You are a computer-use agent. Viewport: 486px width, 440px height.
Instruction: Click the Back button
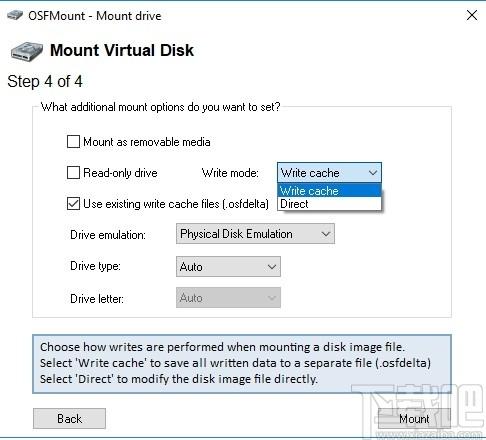point(69,418)
